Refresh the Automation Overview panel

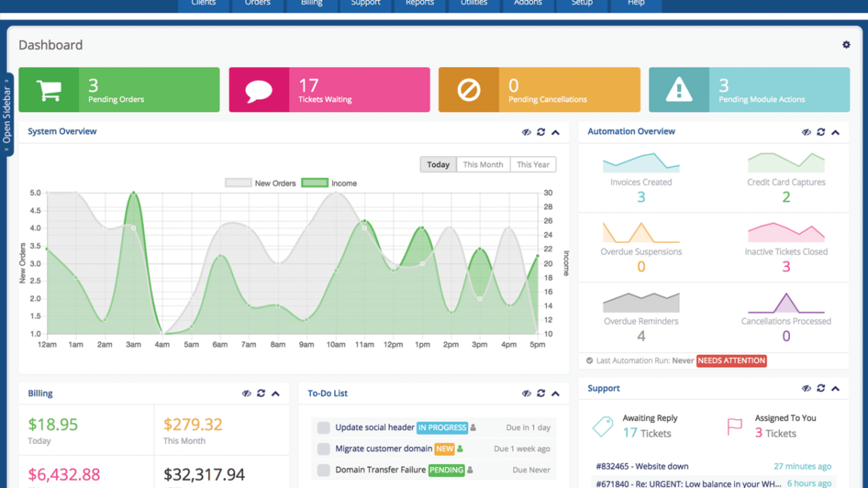820,131
